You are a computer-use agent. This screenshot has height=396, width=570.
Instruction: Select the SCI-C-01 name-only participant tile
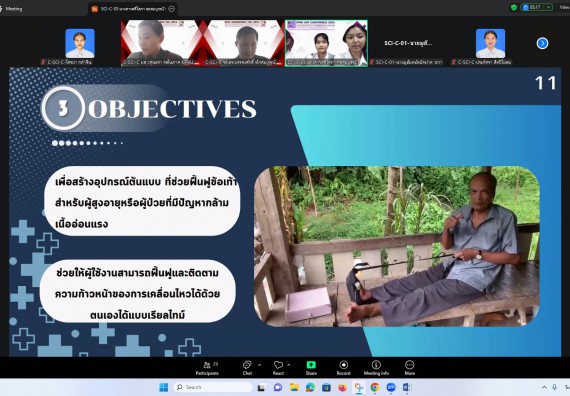coord(408,43)
